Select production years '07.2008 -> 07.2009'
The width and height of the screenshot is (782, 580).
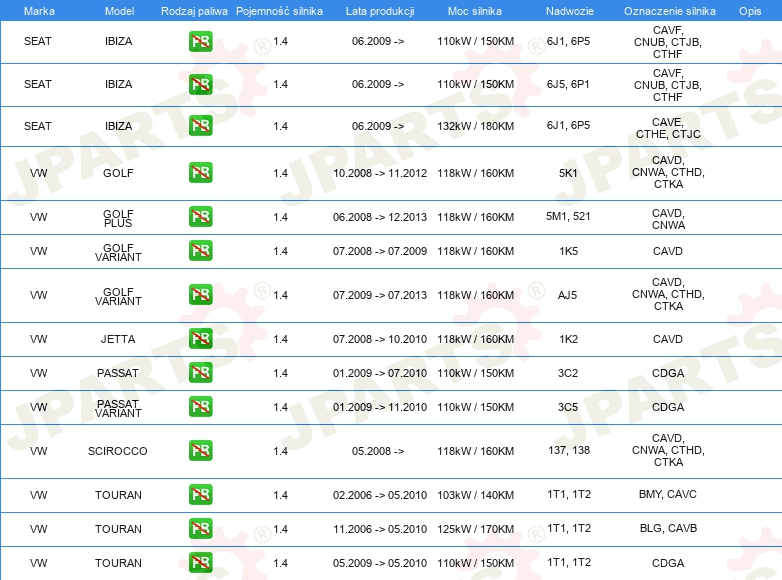coord(380,251)
